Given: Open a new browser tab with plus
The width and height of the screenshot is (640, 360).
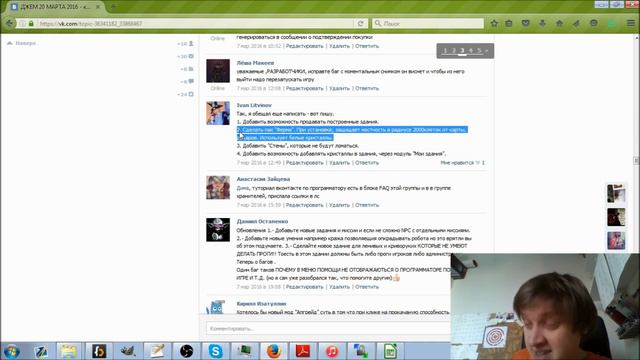Looking at the screenshot, I should 113,7.
